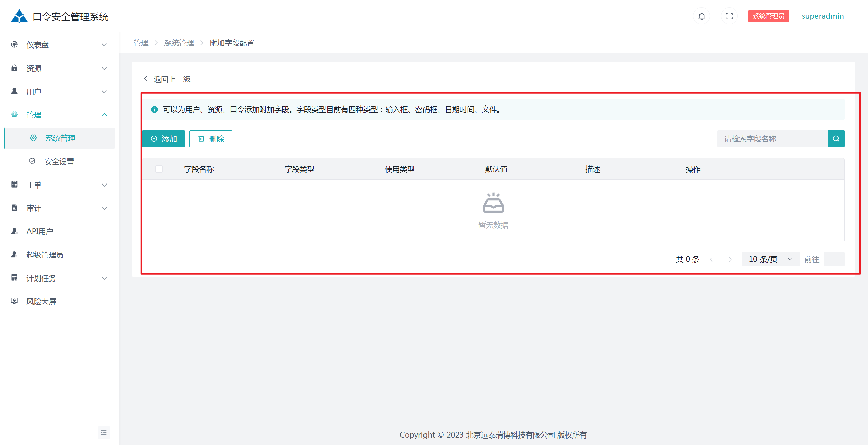Open 安全设置 submenu item

coord(59,161)
